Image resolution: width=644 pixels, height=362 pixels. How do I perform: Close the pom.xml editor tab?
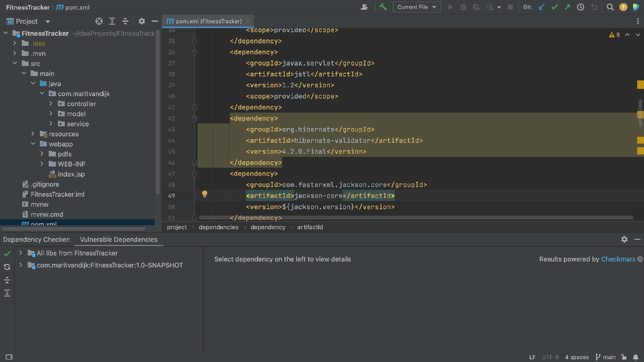pyautogui.click(x=248, y=21)
